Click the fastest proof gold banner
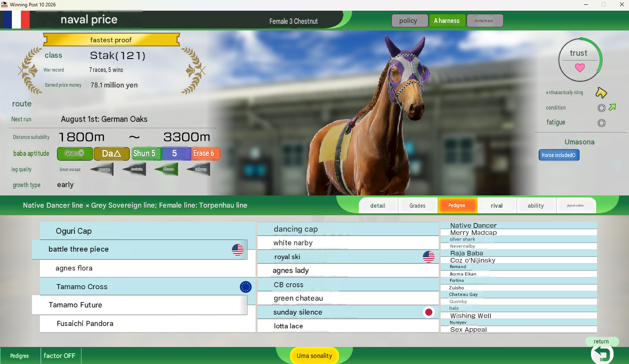 pos(111,40)
